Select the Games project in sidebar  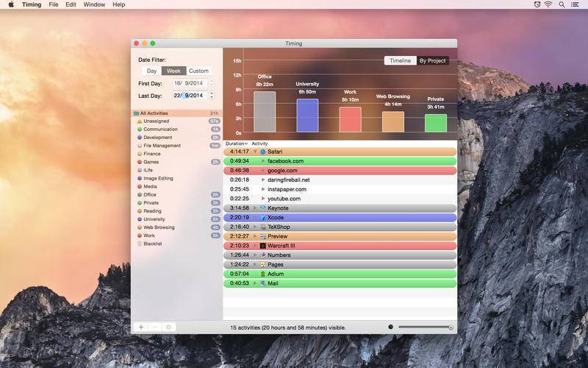tap(177, 162)
